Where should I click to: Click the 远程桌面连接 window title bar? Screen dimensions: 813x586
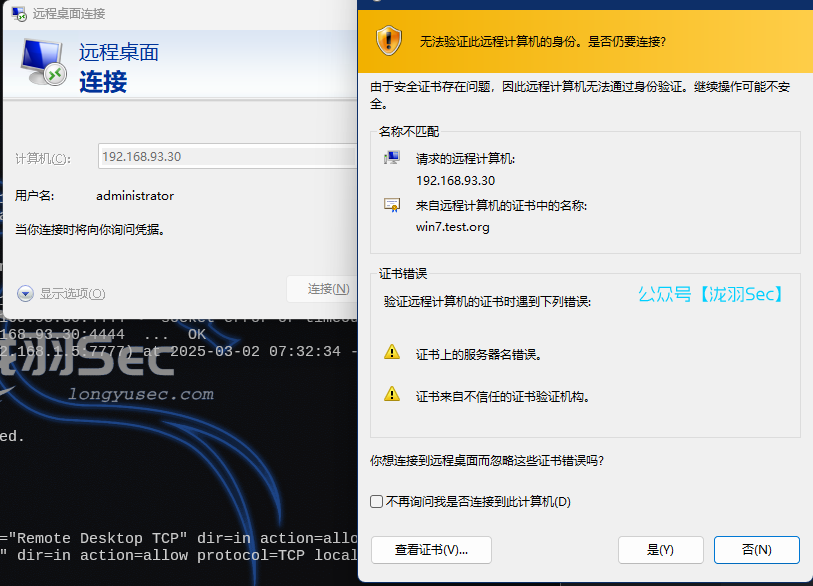(x=180, y=14)
